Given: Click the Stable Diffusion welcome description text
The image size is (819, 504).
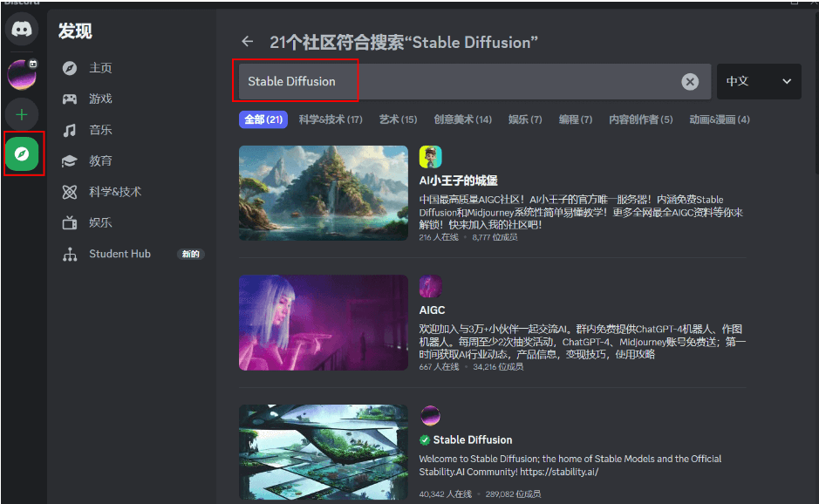Looking at the screenshot, I should pyautogui.click(x=570, y=465).
